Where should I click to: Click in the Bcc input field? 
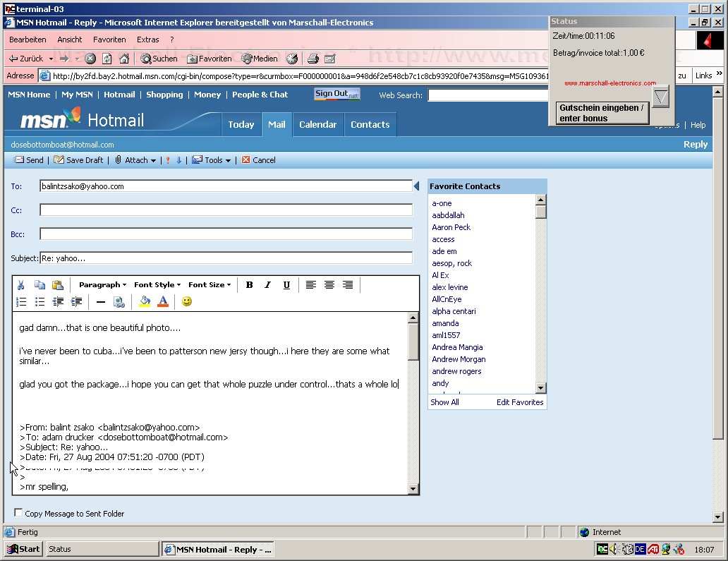tap(226, 234)
